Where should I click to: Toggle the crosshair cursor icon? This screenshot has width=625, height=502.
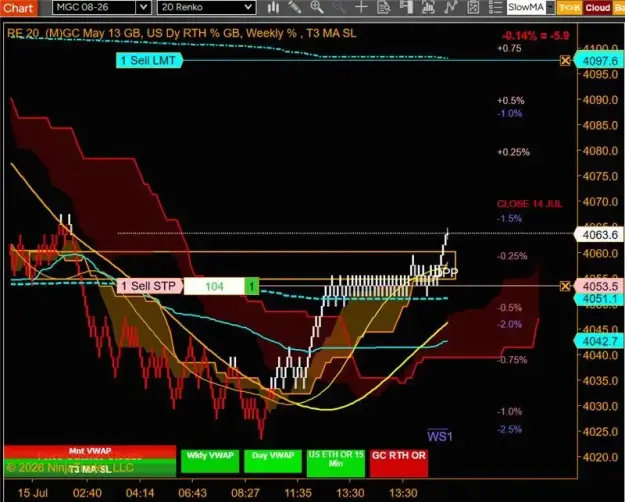pos(361,7)
